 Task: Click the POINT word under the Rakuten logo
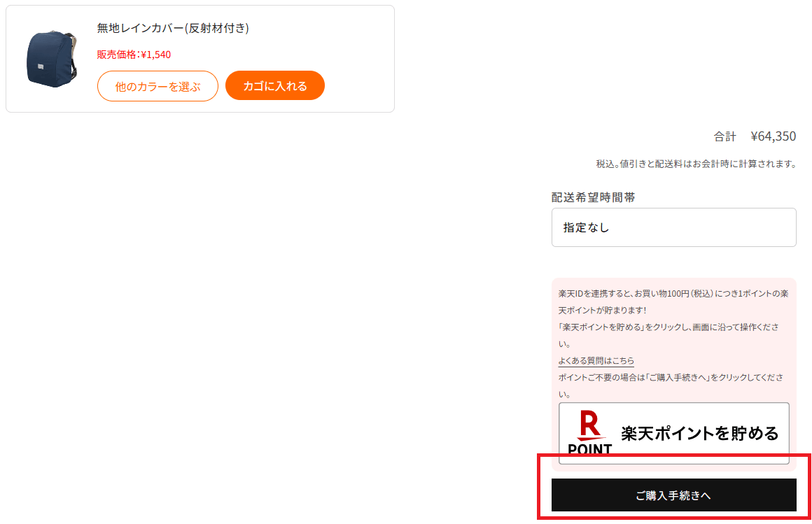coord(590,448)
